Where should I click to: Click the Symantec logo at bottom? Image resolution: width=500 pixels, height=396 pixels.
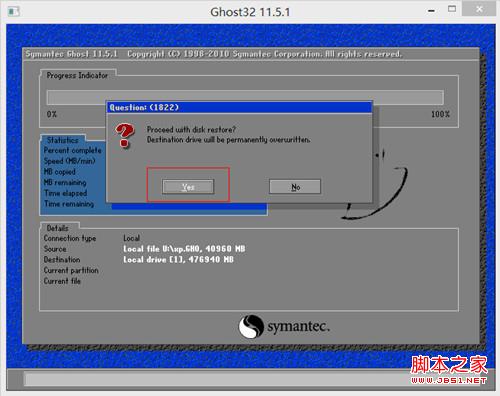click(x=284, y=326)
